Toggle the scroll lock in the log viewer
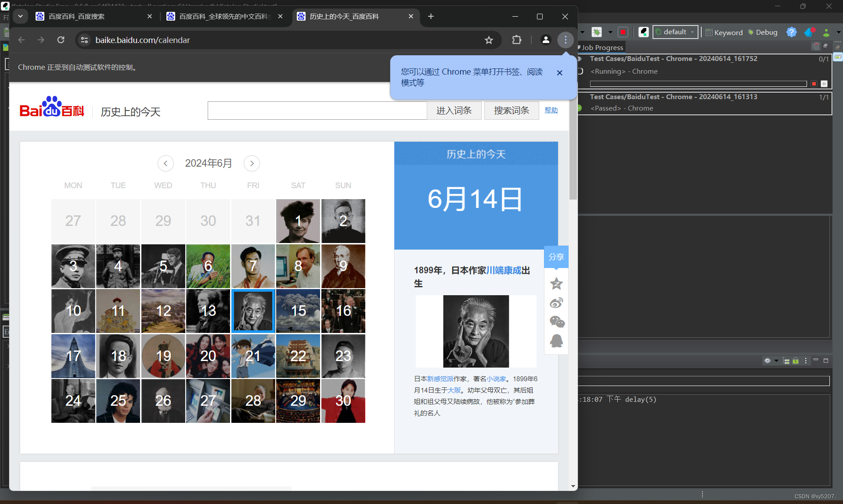 796,361
